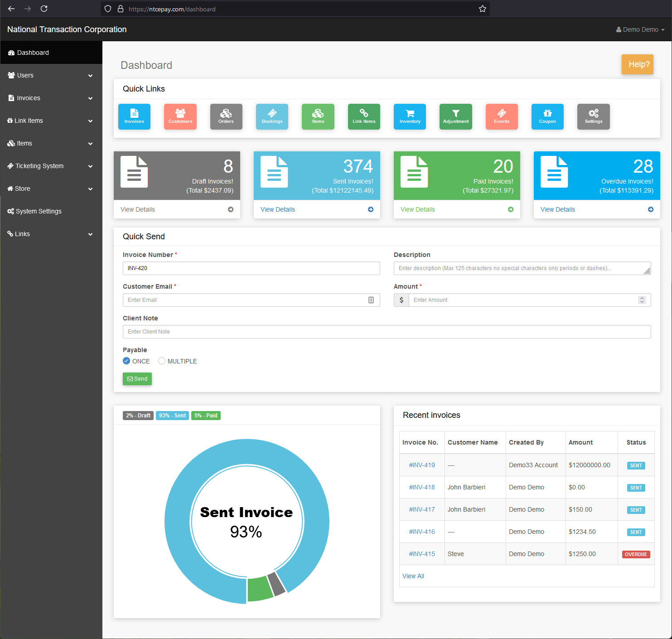Select the MULTIPLE payable radio button
The height and width of the screenshot is (639, 672).
pos(162,361)
